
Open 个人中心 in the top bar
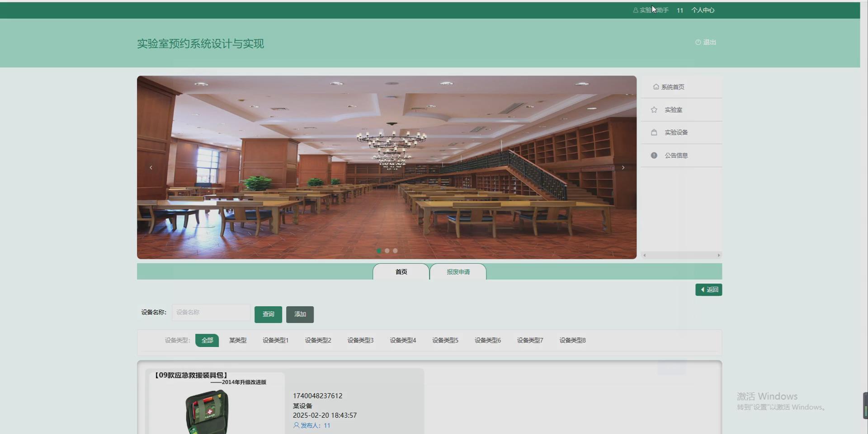coord(703,10)
